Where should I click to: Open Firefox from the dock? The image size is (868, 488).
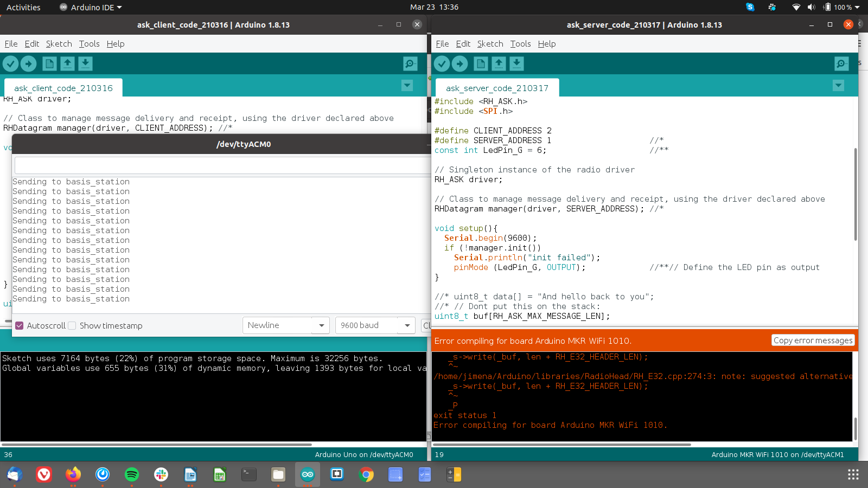(x=73, y=475)
